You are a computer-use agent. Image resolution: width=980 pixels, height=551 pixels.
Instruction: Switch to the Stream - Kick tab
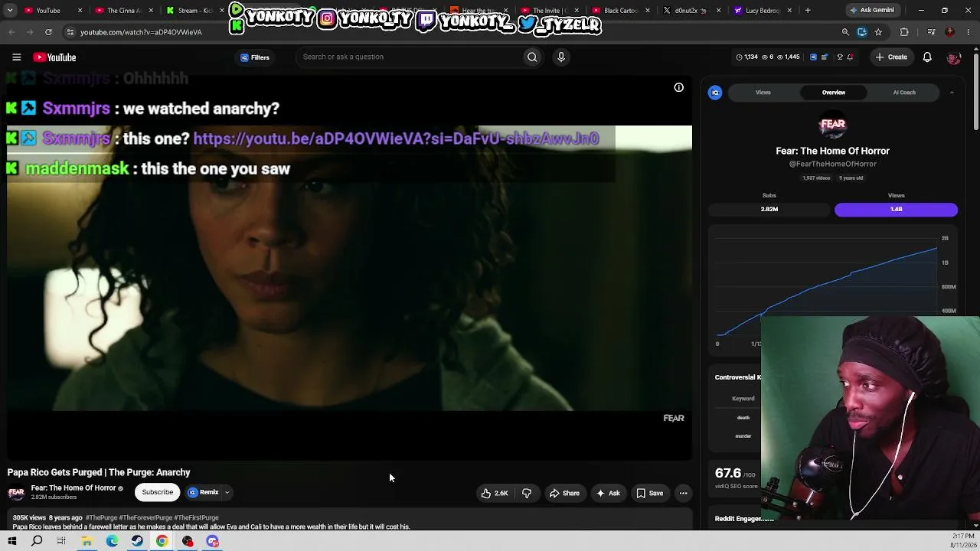tap(191, 11)
